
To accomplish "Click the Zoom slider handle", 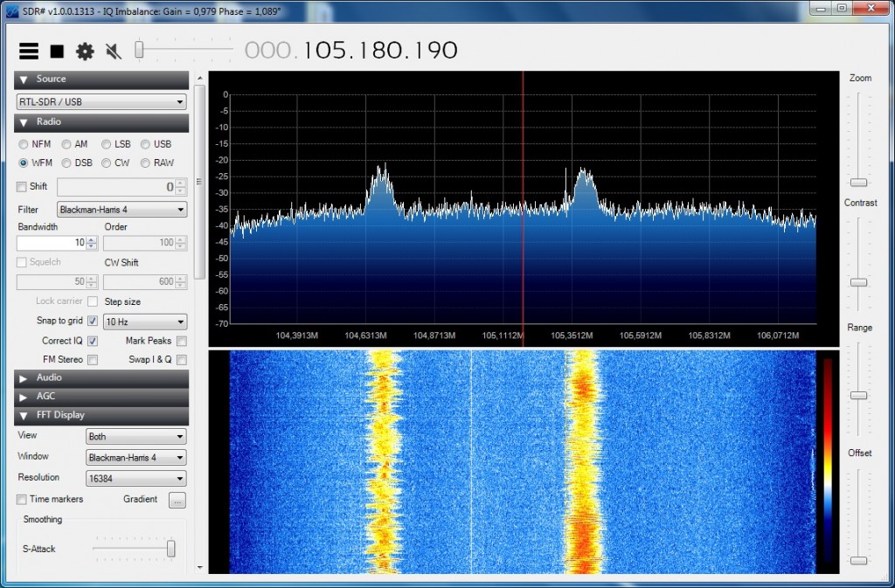I will (x=859, y=183).
